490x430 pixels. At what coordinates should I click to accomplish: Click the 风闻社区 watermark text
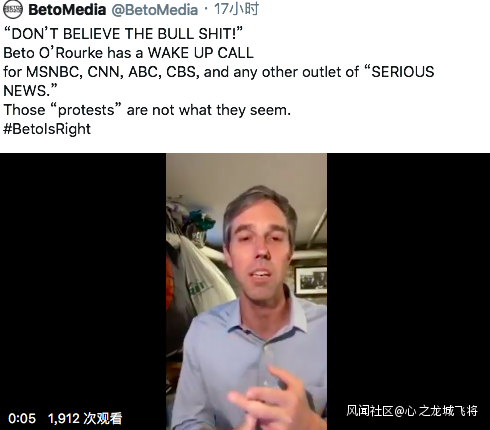point(370,411)
